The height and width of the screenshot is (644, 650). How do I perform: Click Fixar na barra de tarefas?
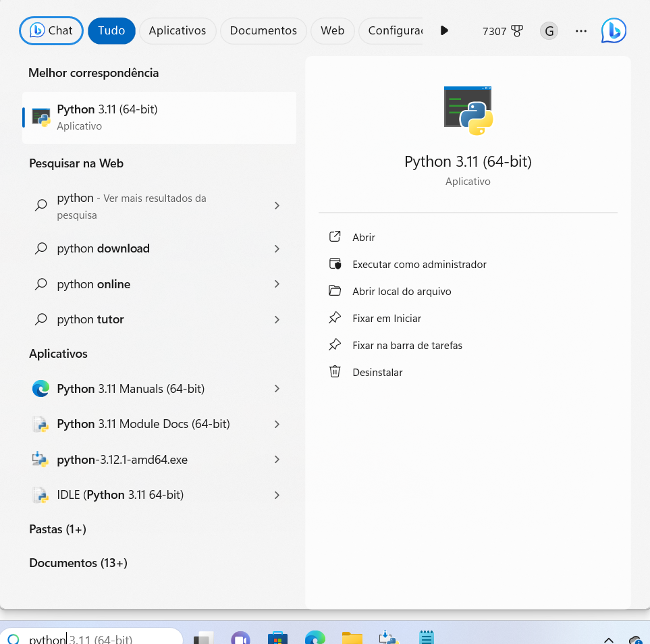coord(407,346)
